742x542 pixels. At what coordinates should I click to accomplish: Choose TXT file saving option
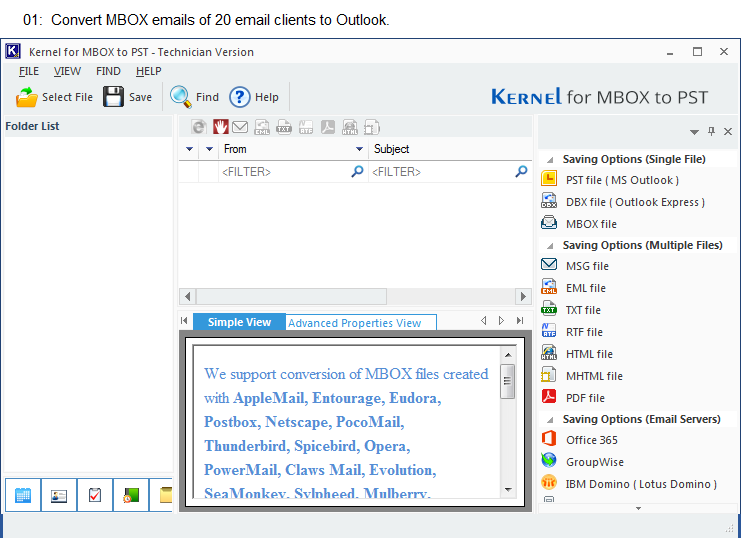click(583, 310)
